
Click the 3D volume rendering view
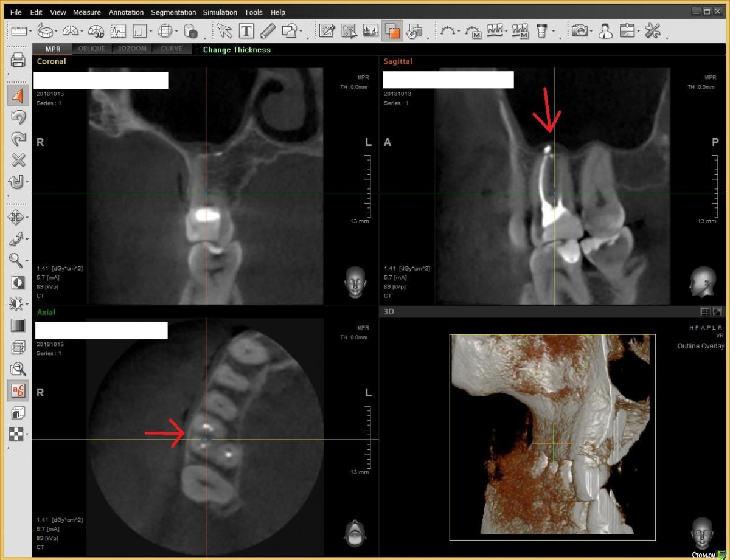click(x=552, y=437)
